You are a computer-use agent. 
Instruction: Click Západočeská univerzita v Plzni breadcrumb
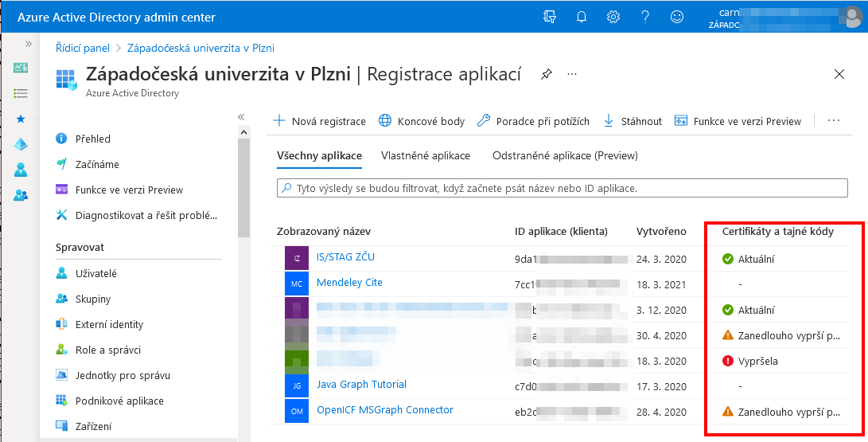(x=201, y=49)
